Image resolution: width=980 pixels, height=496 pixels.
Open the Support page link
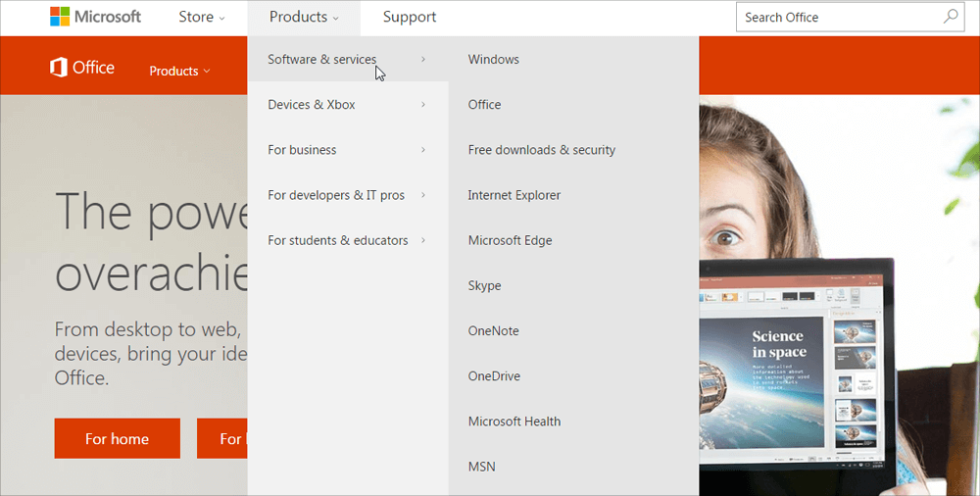(410, 17)
